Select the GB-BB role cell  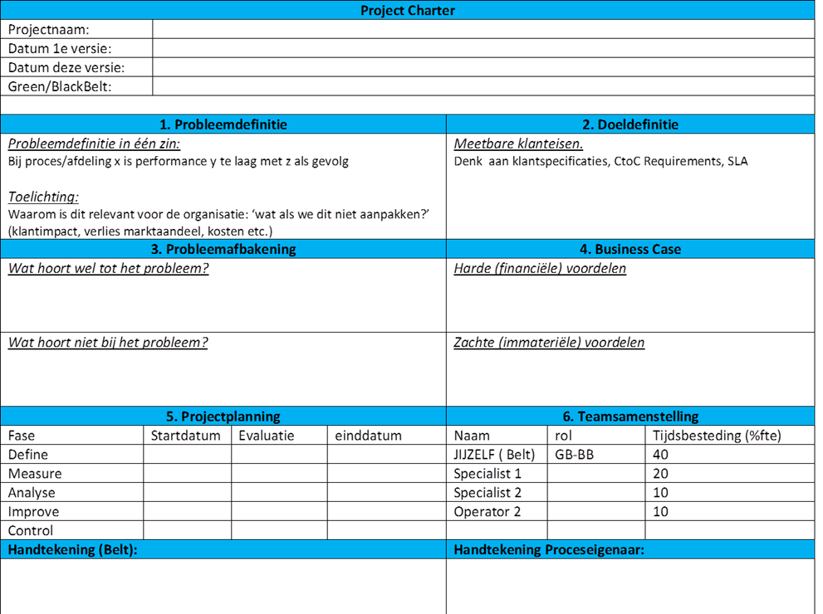[x=596, y=454]
